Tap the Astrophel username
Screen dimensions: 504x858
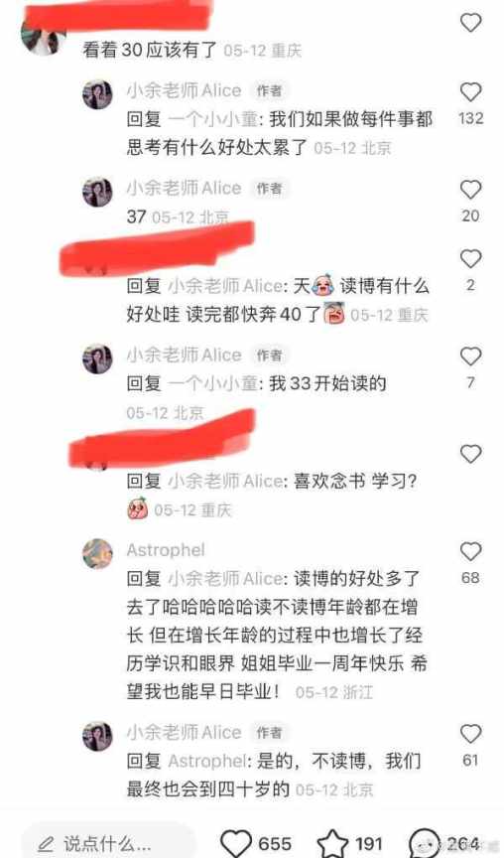point(166,550)
